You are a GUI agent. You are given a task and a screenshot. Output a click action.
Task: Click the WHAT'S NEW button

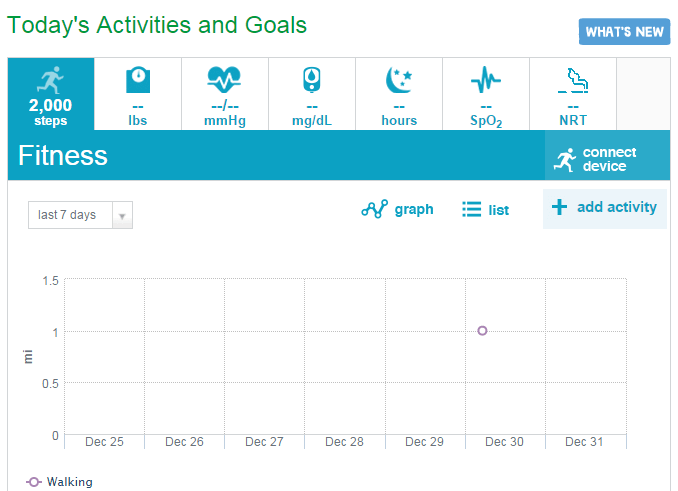624,32
